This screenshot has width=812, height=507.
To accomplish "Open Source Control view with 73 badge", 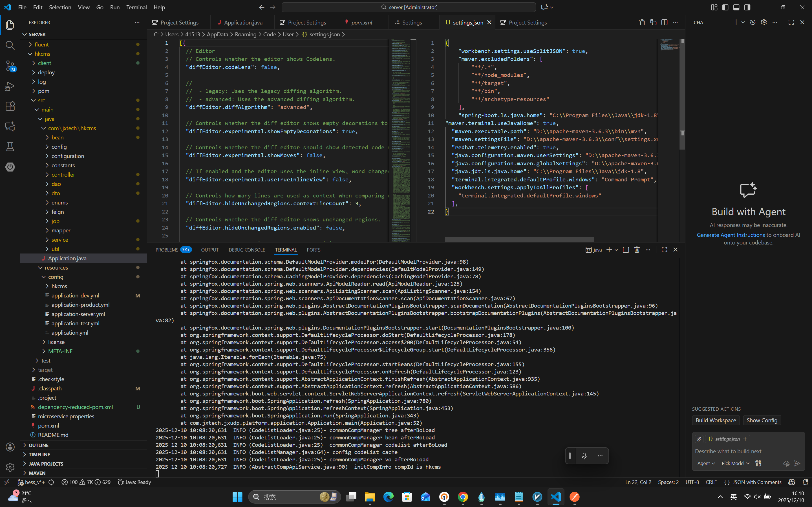I will [10, 66].
